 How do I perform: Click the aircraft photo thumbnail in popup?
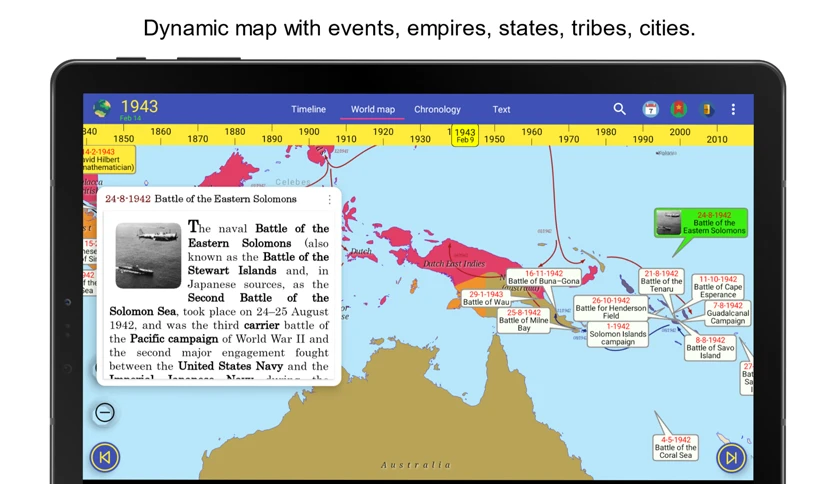click(x=148, y=255)
